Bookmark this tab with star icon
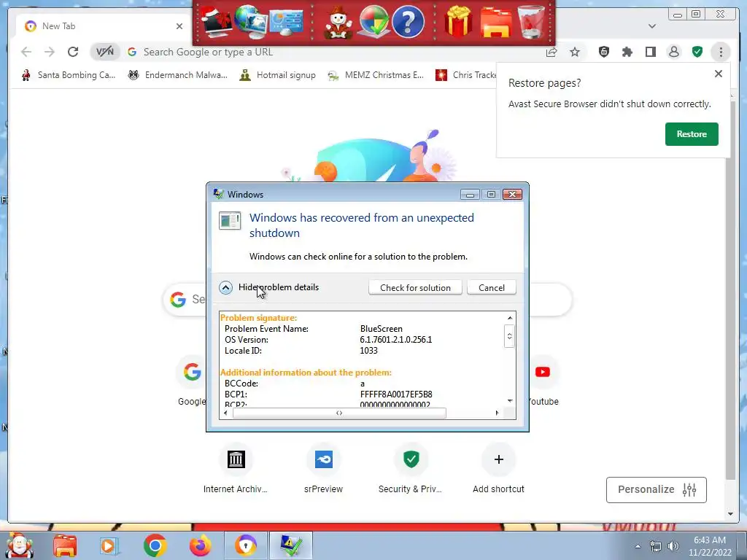The image size is (747, 560). click(575, 52)
